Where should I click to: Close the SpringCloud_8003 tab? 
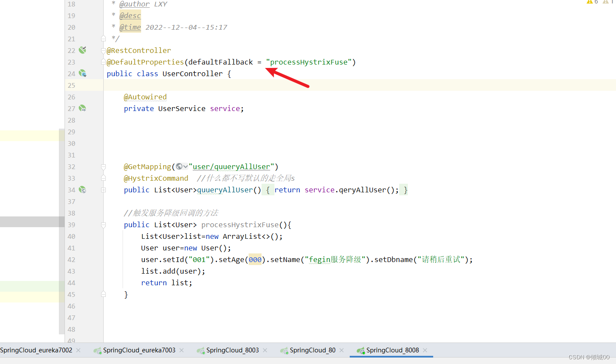pos(265,350)
